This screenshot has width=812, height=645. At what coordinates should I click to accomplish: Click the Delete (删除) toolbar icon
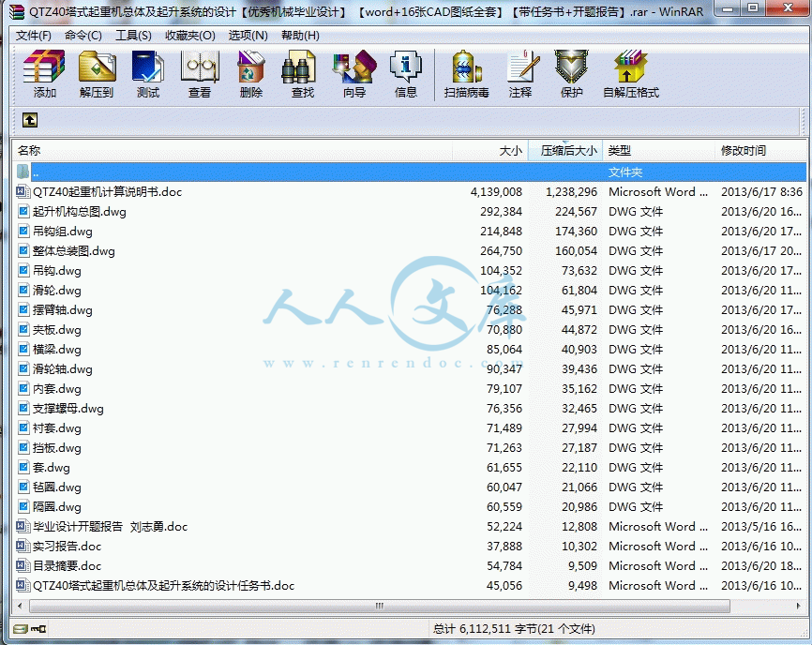click(x=251, y=67)
